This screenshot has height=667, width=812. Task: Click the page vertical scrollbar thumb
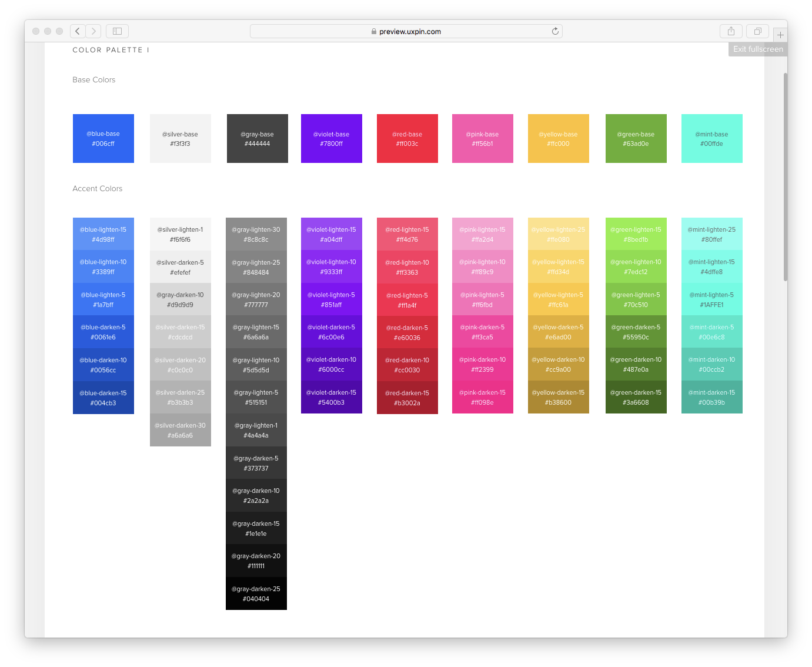785,176
